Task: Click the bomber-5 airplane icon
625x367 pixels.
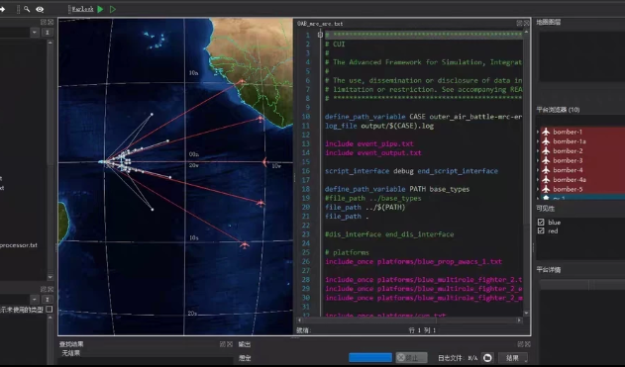Action: pyautogui.click(x=546, y=189)
